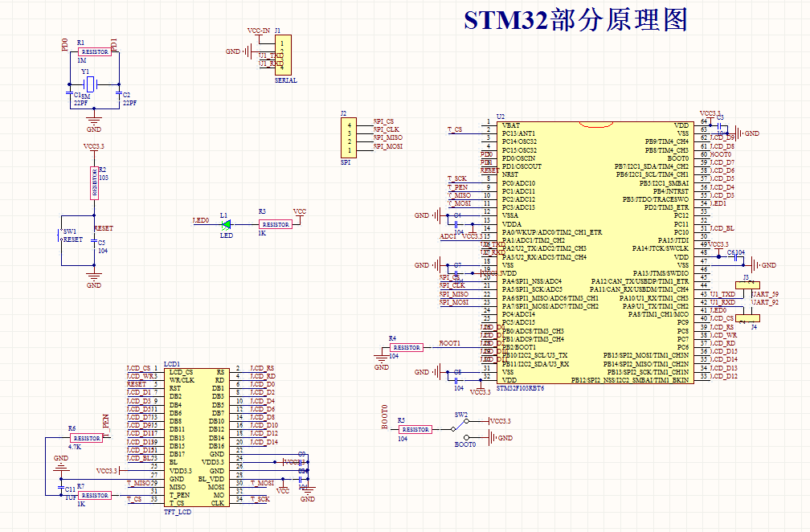Screen dimensions: 810x532
Task: Click PA13/JTMS/SWDIO pin name
Action: coord(661,273)
